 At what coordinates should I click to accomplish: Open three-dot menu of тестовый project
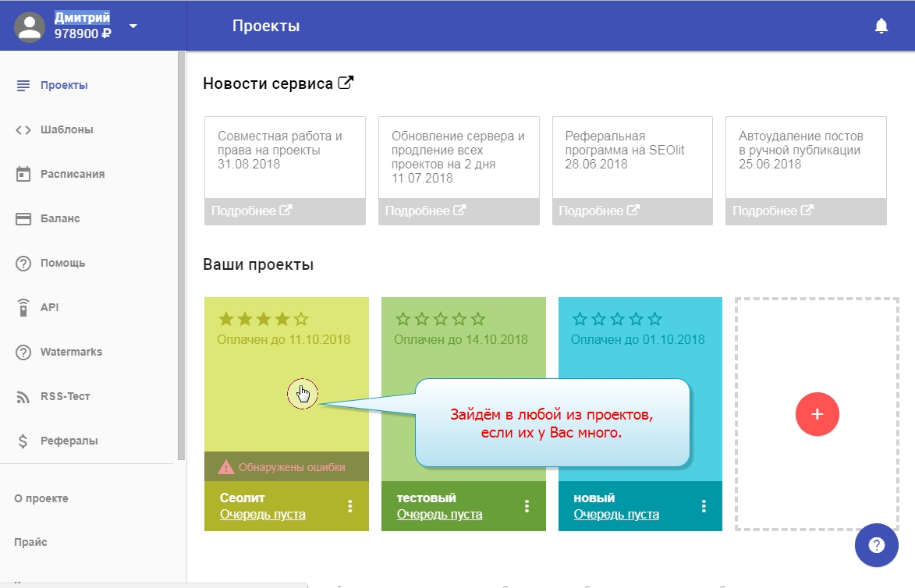click(x=527, y=506)
